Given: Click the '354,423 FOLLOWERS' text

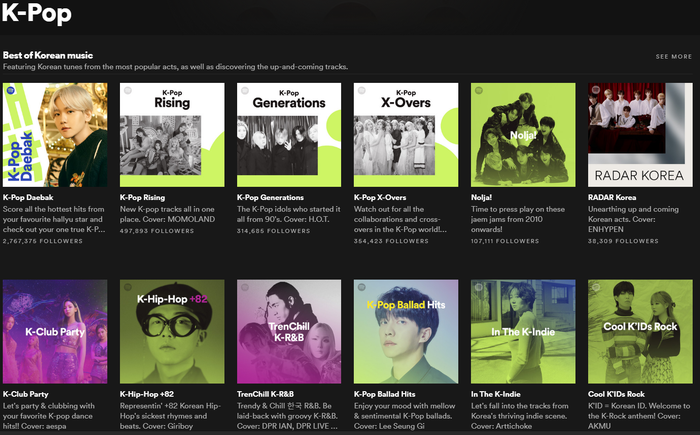Looking at the screenshot, I should click(x=391, y=241).
